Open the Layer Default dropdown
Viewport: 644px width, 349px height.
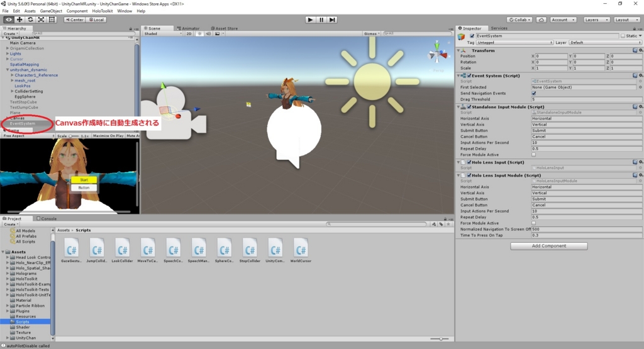tap(605, 43)
